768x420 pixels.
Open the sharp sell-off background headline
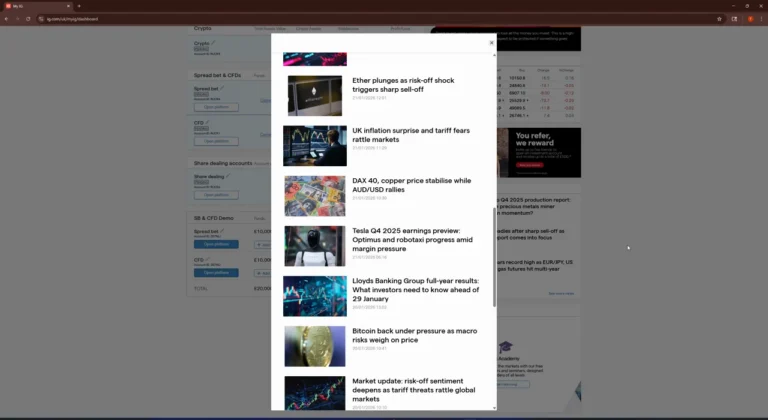[x=531, y=234]
